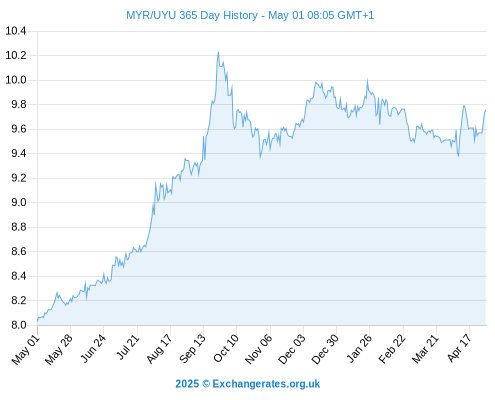Click the 8.0 y-axis value label
The width and height of the screenshot is (495, 400).
[x=19, y=325]
